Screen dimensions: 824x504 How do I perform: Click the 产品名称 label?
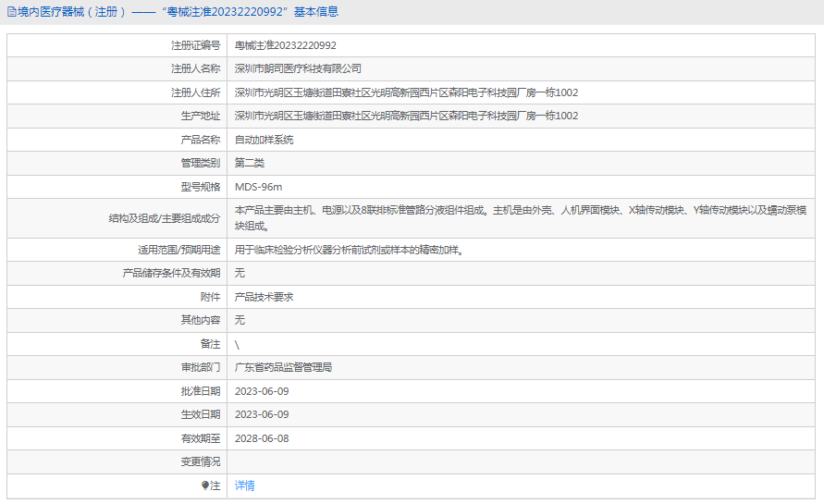tap(201, 140)
